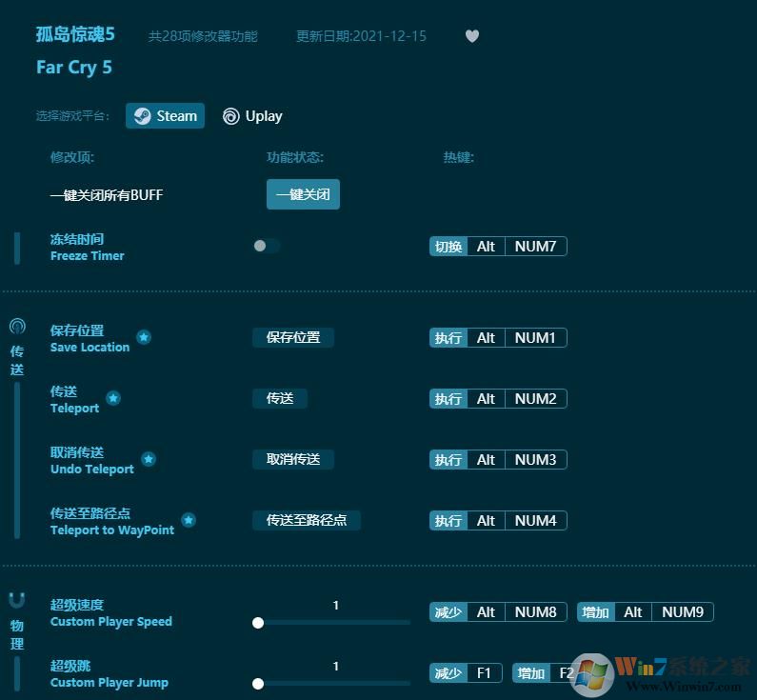Click the Uplay swirl icon
Image resolution: width=757 pixels, height=700 pixels.
tap(231, 116)
